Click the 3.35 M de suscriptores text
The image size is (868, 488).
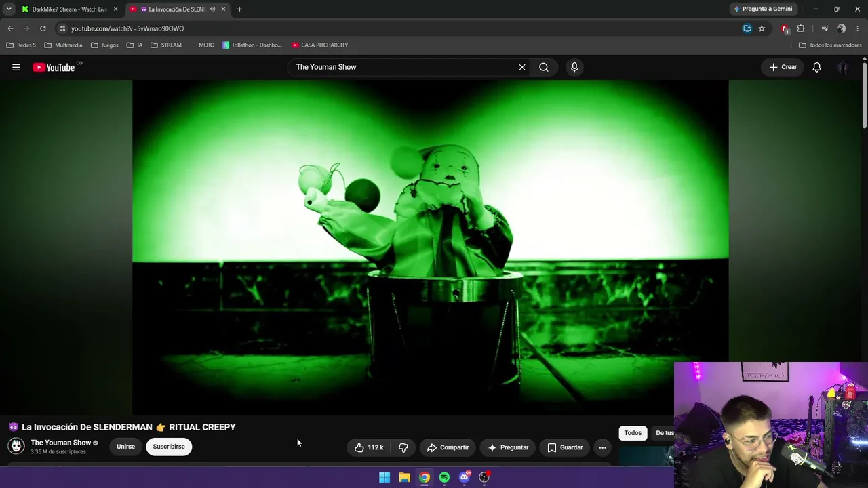click(58, 452)
